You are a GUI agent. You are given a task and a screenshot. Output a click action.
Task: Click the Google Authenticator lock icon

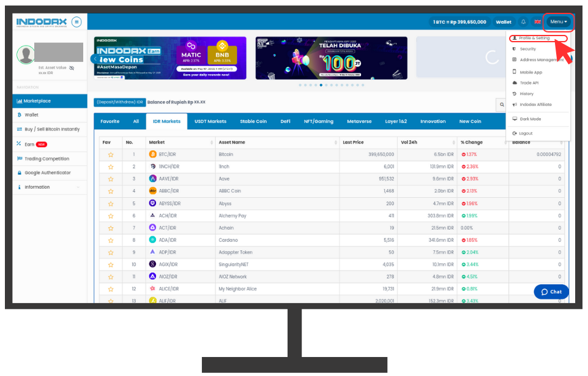(19, 173)
